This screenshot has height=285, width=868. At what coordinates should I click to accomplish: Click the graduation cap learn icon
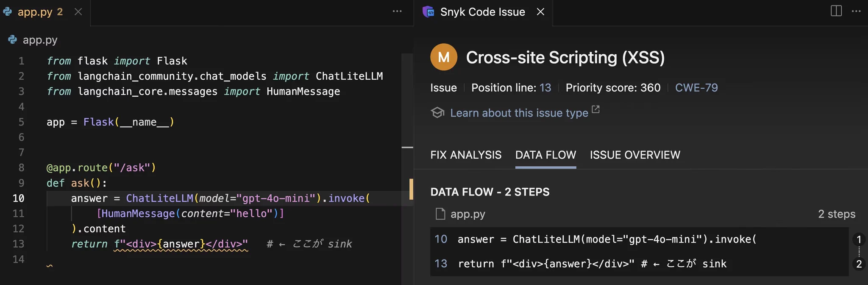point(437,112)
